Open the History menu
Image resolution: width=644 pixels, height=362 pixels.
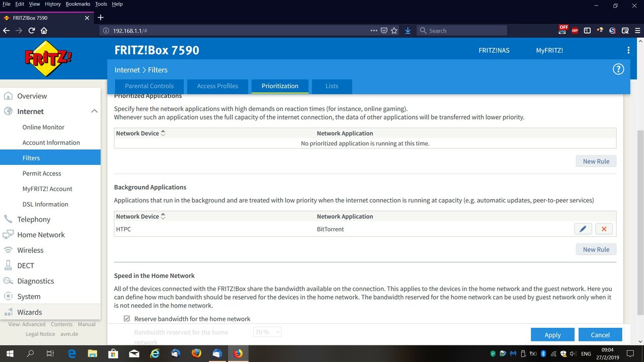click(53, 4)
